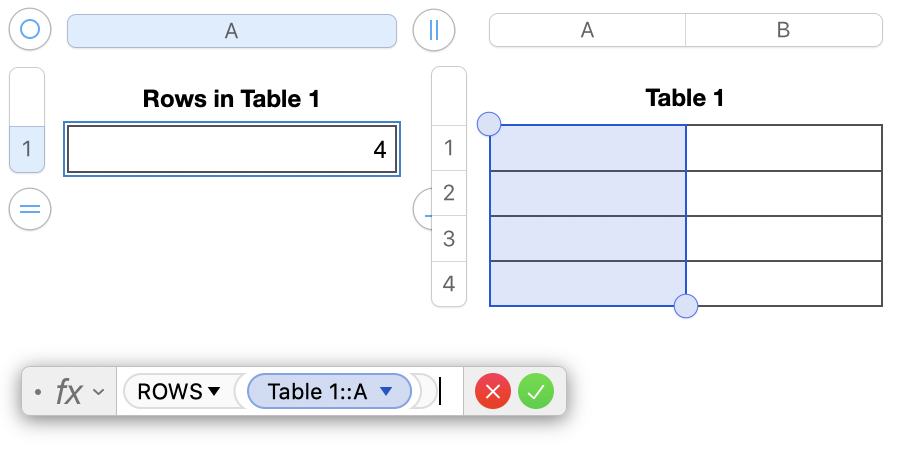Viewport: 912px width, 454px height.
Task: Expand the chevron next to fx
Action: (98, 392)
